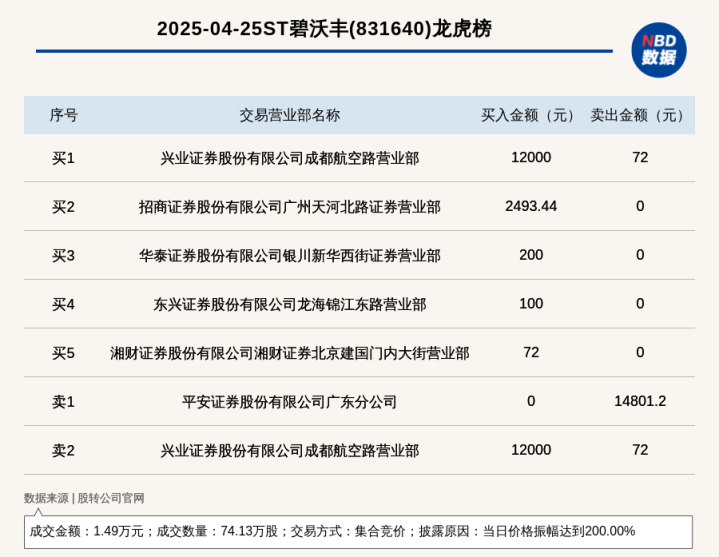Select buy amount 72 in the 买5 row
This screenshot has width=719, height=557.
[x=531, y=353]
